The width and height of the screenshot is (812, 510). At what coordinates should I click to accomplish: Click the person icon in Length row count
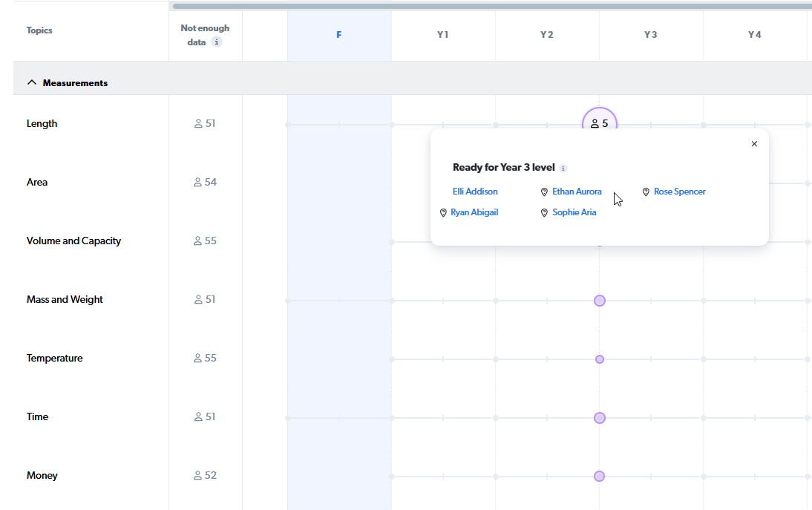coord(198,124)
